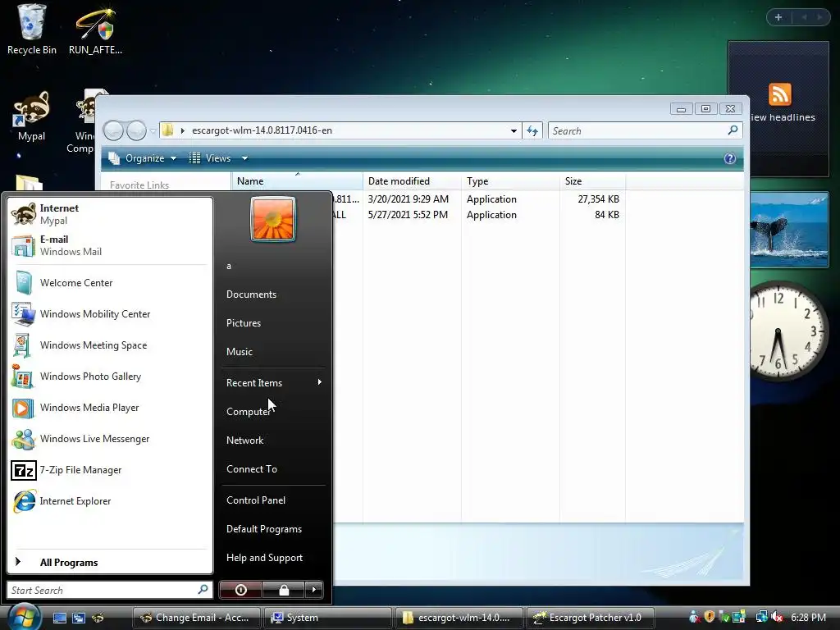This screenshot has width=840, height=630.
Task: Launch Windows Media Player
Action: pos(110,407)
